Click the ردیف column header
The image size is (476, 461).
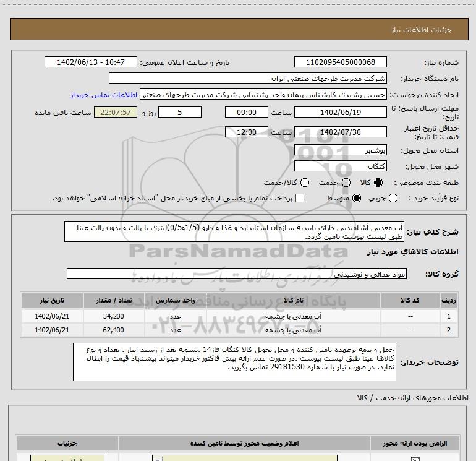point(449,300)
